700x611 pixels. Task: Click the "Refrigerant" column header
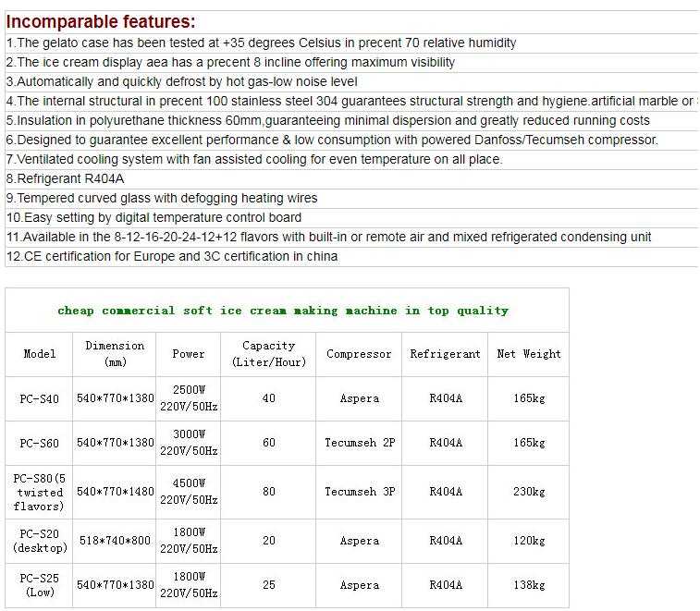click(446, 354)
